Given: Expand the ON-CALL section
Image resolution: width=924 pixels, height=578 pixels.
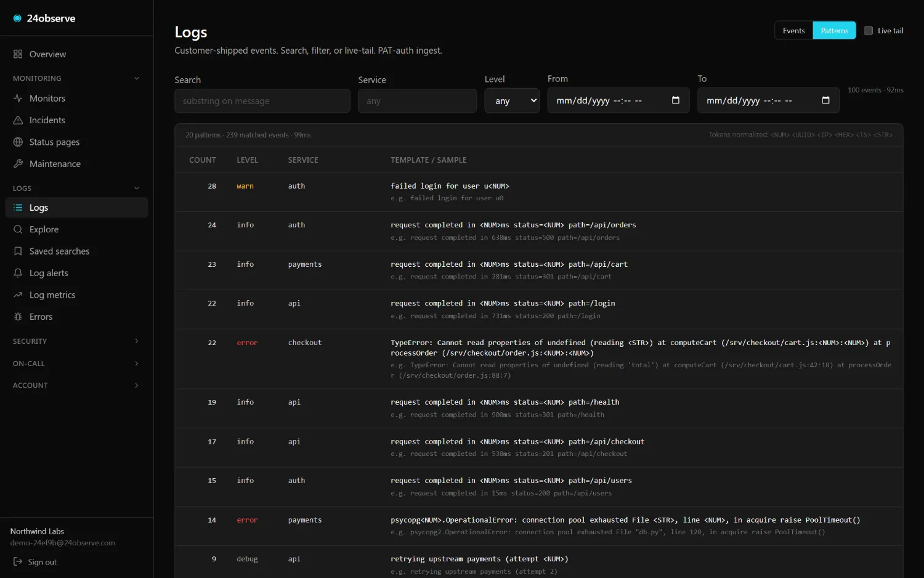Looking at the screenshot, I should pyautogui.click(x=76, y=364).
